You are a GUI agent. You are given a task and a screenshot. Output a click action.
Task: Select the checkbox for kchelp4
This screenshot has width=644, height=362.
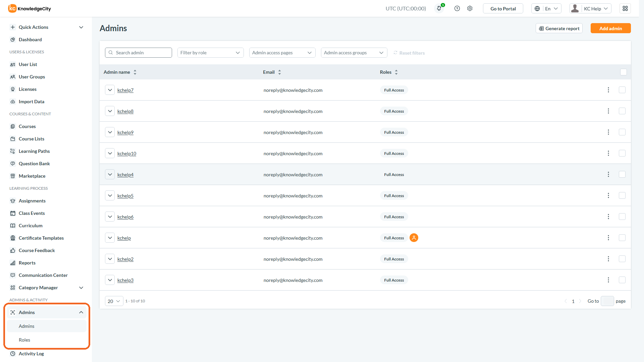click(622, 174)
